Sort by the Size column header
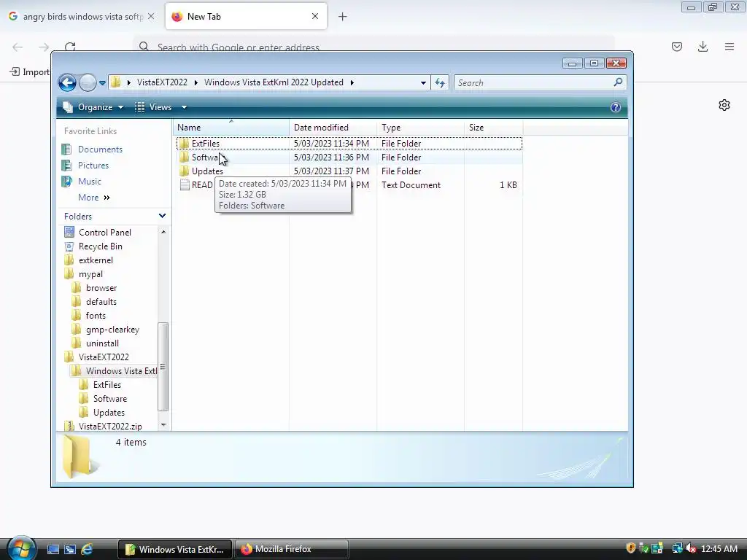This screenshot has height=560, width=747. (494, 128)
